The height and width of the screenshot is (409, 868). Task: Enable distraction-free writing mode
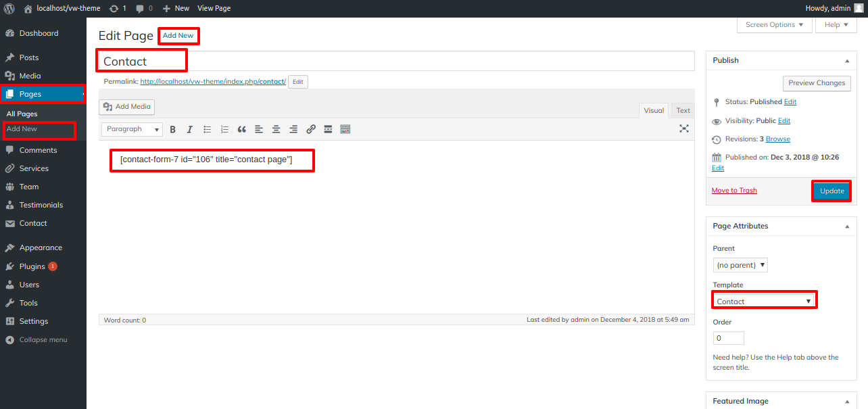pyautogui.click(x=684, y=128)
